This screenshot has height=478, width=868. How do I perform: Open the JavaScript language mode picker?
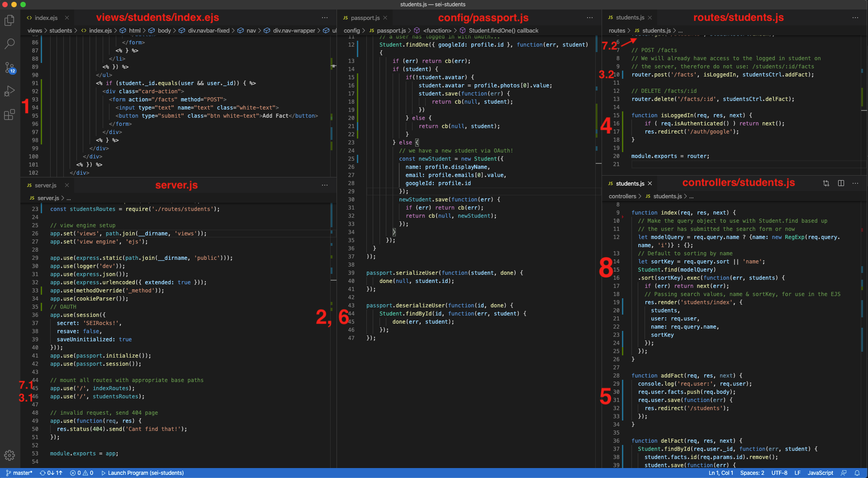pos(820,473)
